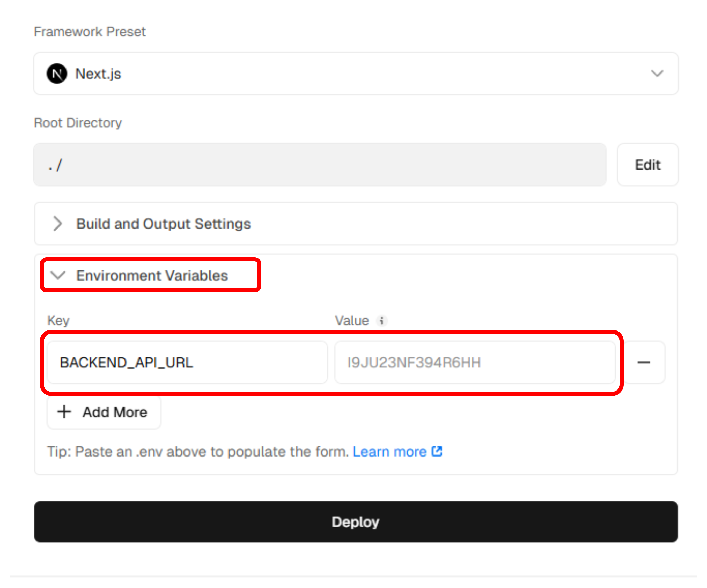Select the Next.js framework preset field

pos(356,73)
